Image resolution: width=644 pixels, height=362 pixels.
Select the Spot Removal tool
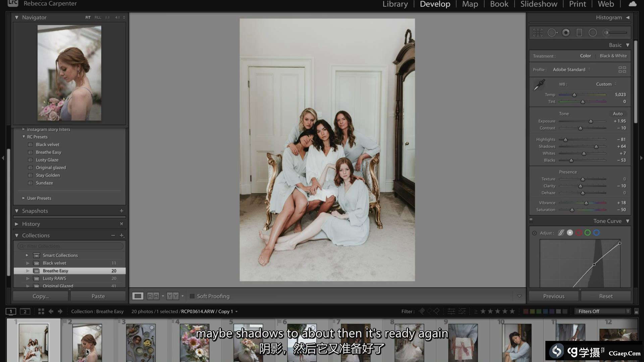click(552, 33)
